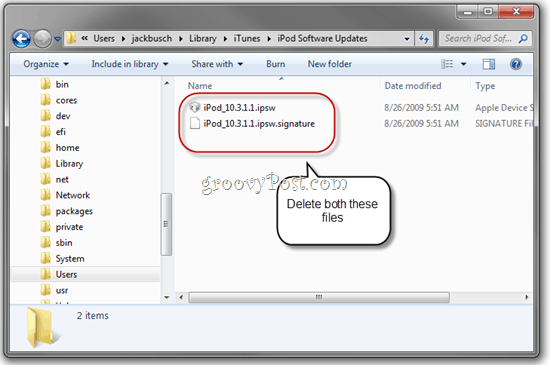Expand the view options dropdown arrow
The width and height of the screenshot is (550, 365).
pos(463,64)
